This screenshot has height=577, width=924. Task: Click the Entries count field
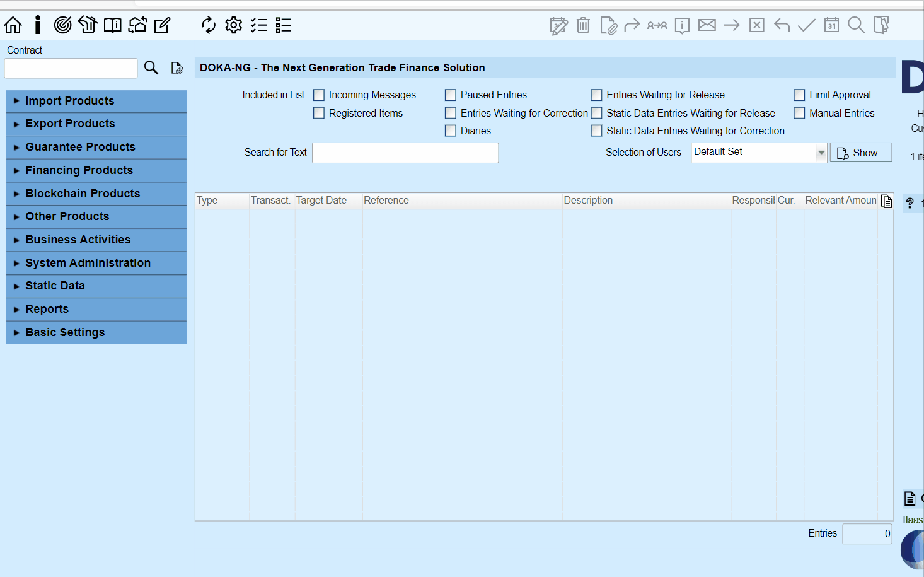pyautogui.click(x=867, y=533)
